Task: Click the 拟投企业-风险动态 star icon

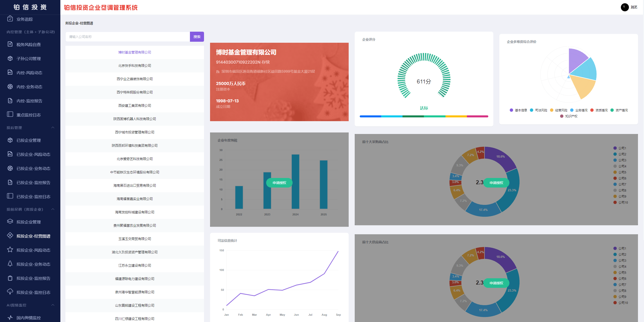Action: pyautogui.click(x=10, y=250)
